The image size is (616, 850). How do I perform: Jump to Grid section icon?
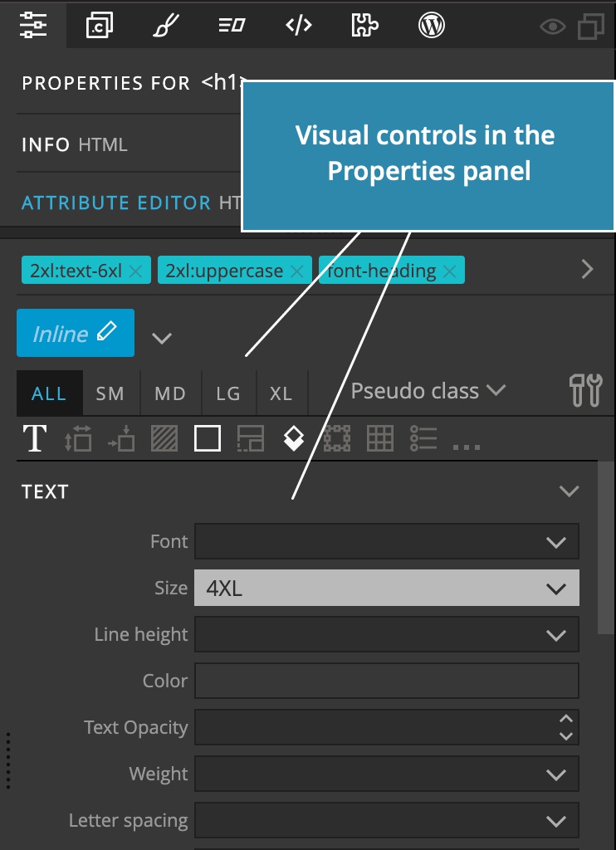[380, 438]
